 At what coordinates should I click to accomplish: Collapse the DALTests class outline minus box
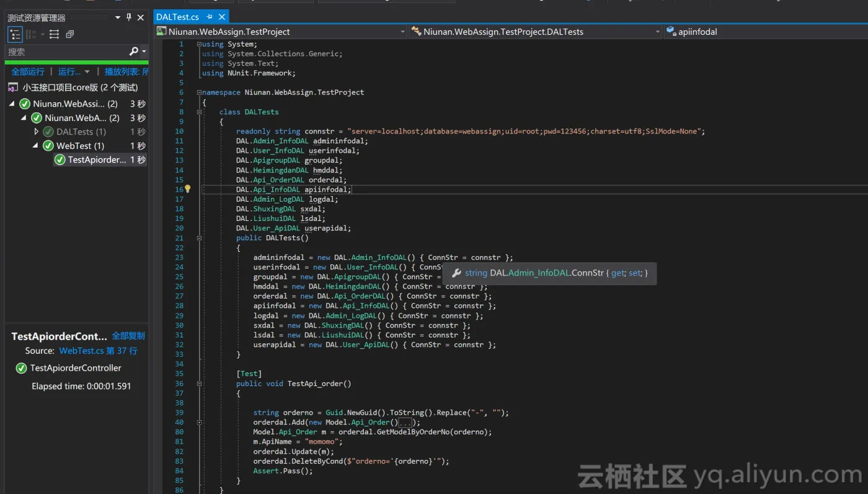(x=198, y=113)
